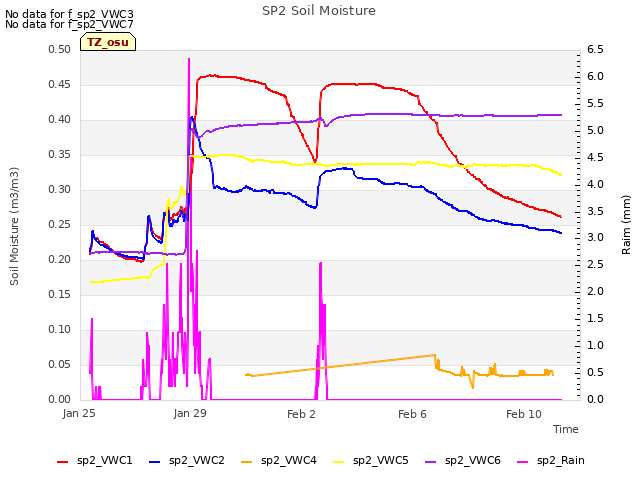Click the Soil Moisture (m3/m3) axis title
The height and width of the screenshot is (480, 640).
(14, 226)
